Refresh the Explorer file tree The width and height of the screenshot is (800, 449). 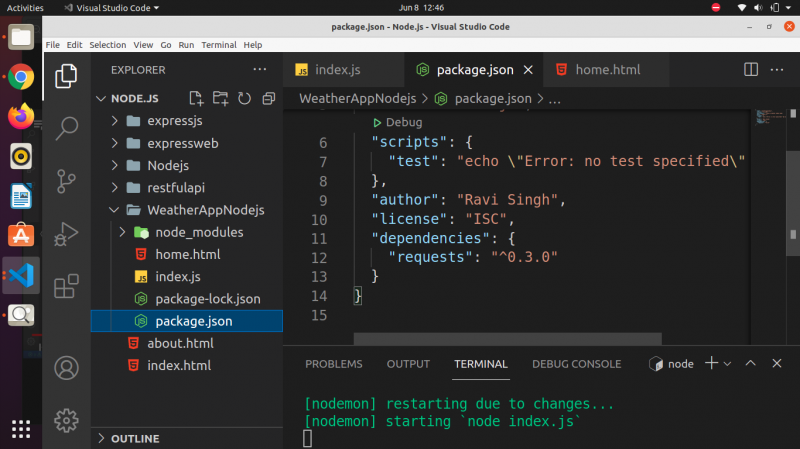(x=244, y=98)
